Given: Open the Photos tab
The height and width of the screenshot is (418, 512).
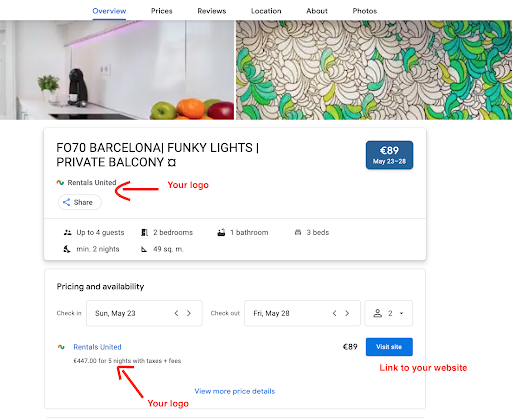Looking at the screenshot, I should tap(365, 11).
